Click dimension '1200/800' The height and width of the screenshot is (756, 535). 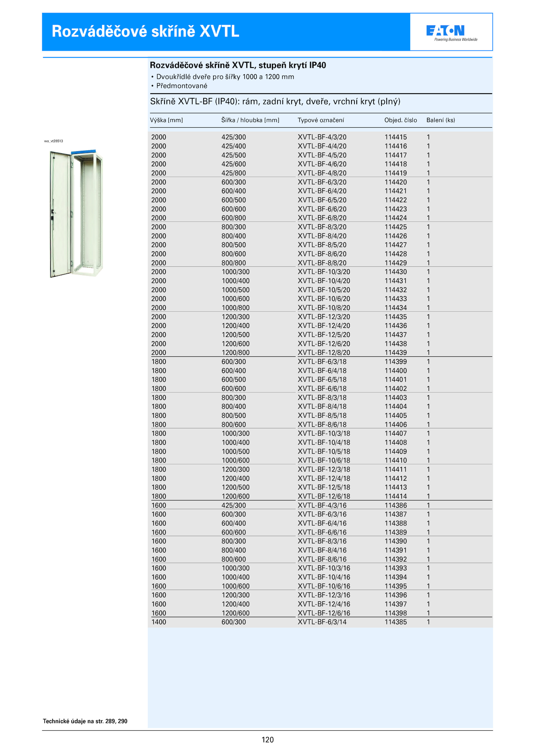click(x=235, y=353)
